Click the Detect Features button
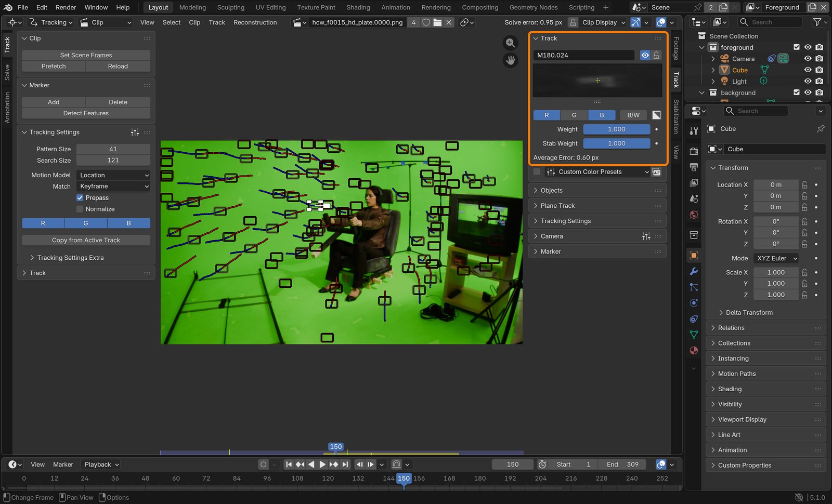The image size is (832, 504). coord(86,113)
